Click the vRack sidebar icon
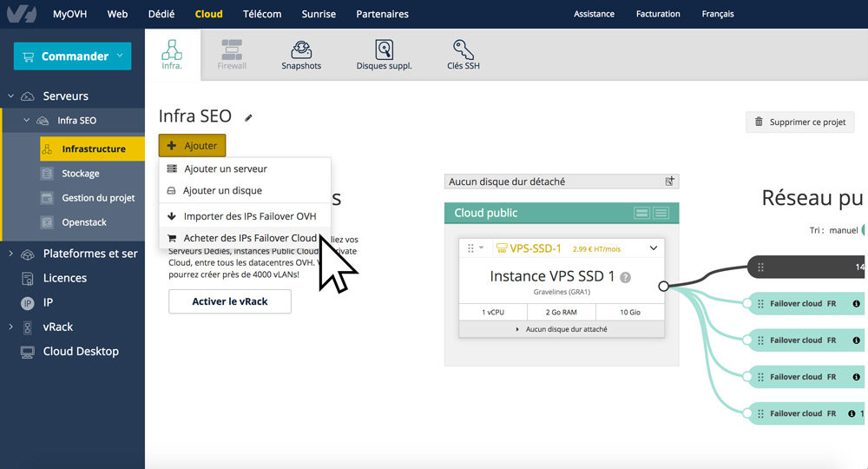Screen dimensions: 868x469 (x=27, y=327)
